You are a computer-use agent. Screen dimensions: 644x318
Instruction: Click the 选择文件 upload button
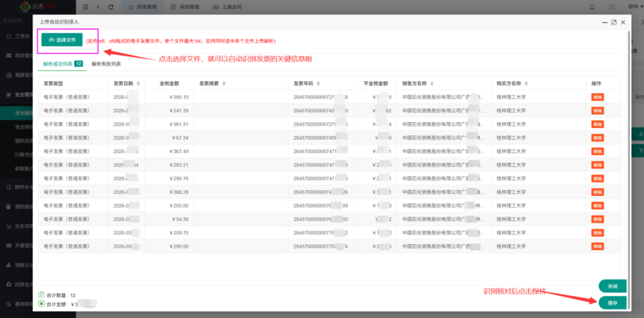pyautogui.click(x=62, y=39)
